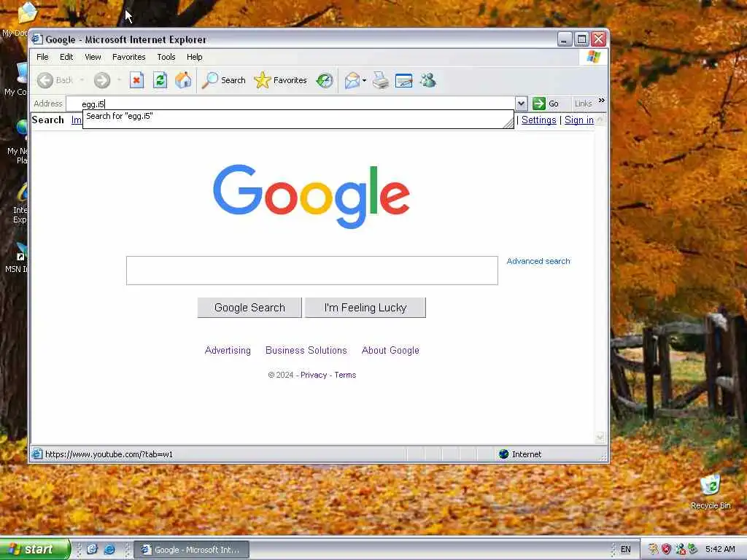Click the EN language bar indicator

[x=625, y=550]
